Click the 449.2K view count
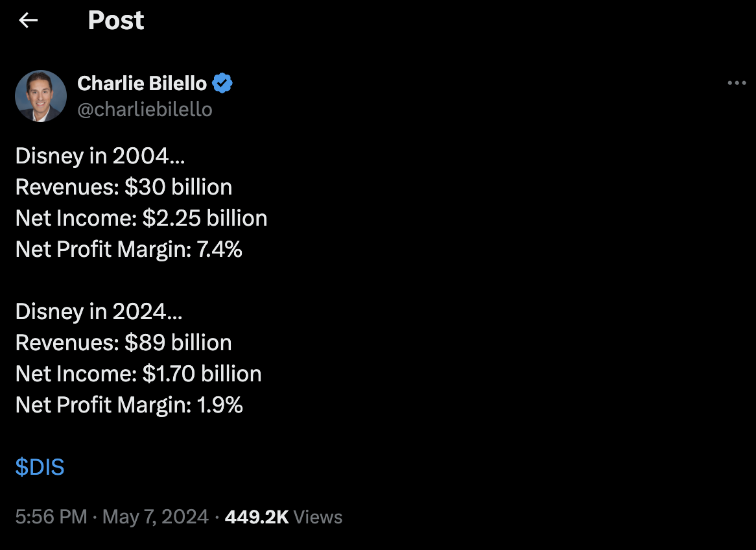This screenshot has height=550, width=756. [256, 517]
